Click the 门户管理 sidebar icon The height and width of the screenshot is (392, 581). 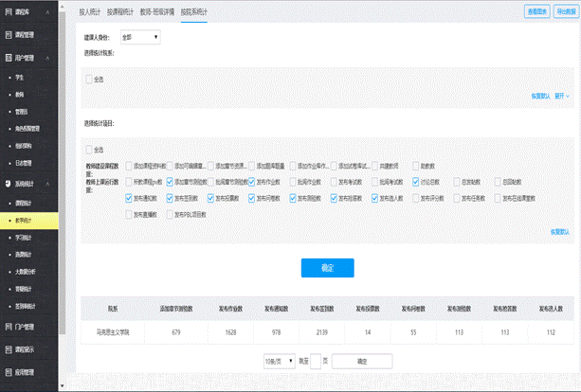[x=8, y=327]
